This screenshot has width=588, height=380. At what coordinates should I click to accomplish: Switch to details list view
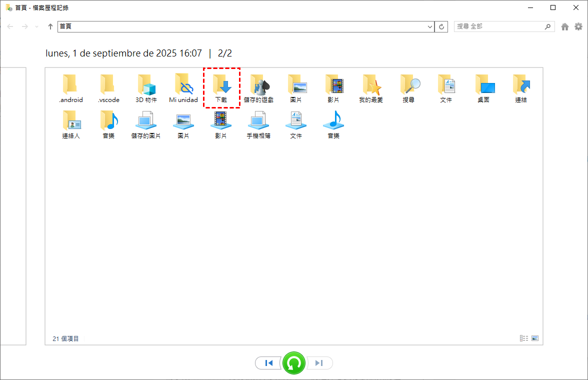point(524,338)
